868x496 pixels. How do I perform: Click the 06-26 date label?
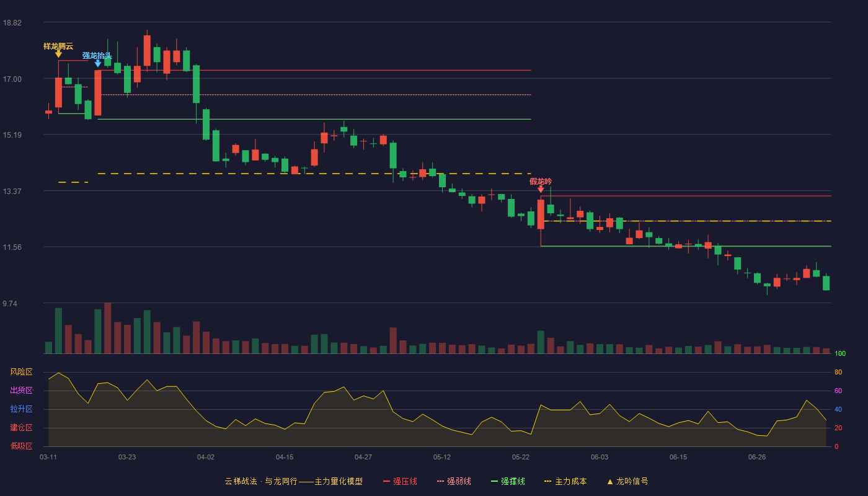point(757,457)
